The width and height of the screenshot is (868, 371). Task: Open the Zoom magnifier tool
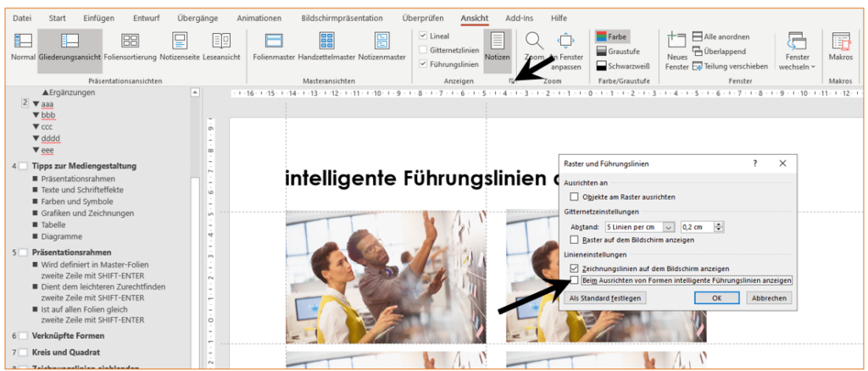point(535,47)
